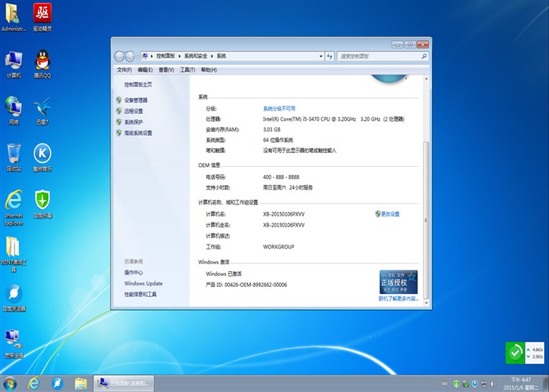The width and height of the screenshot is (549, 392).
Task: Click the 远程设置 shield link
Action: click(x=133, y=111)
